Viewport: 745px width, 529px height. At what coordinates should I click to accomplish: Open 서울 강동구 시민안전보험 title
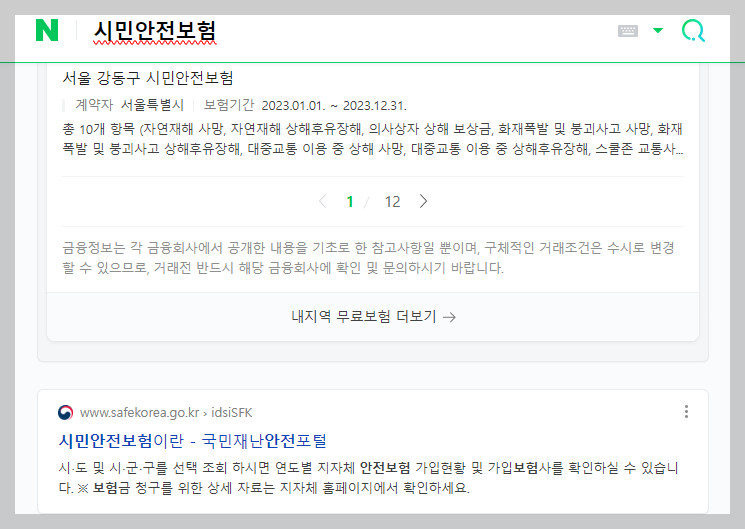[148, 78]
